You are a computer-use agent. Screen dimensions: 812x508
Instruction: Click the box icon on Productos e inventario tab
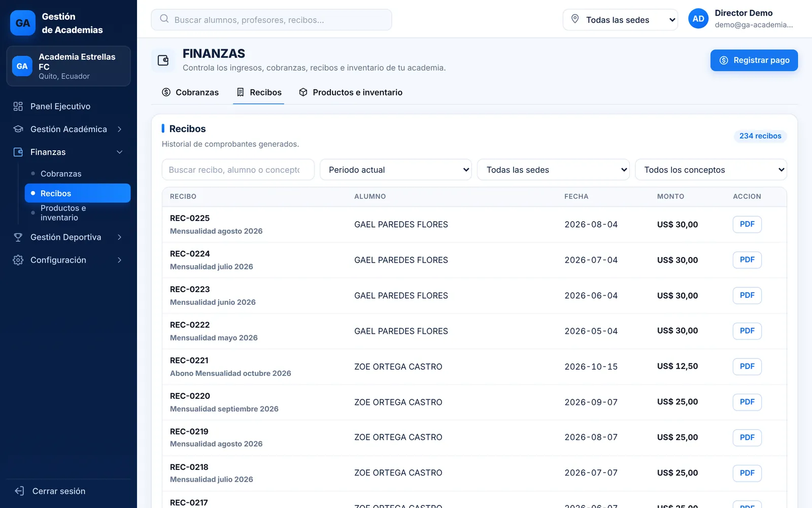(x=303, y=92)
